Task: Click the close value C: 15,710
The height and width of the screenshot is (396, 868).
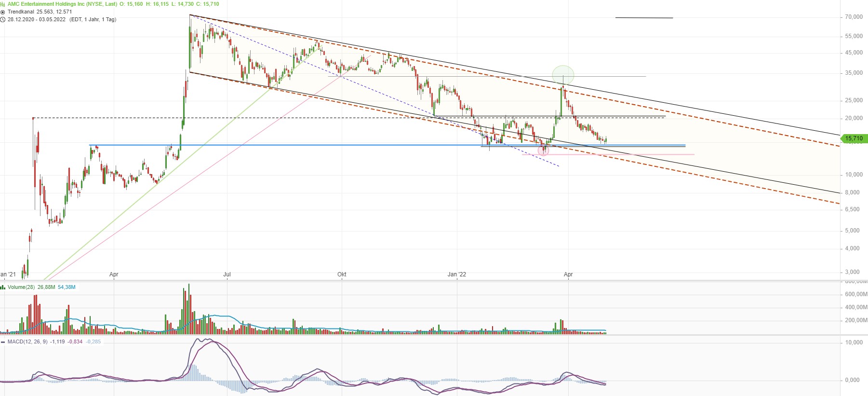Action: 208,4
